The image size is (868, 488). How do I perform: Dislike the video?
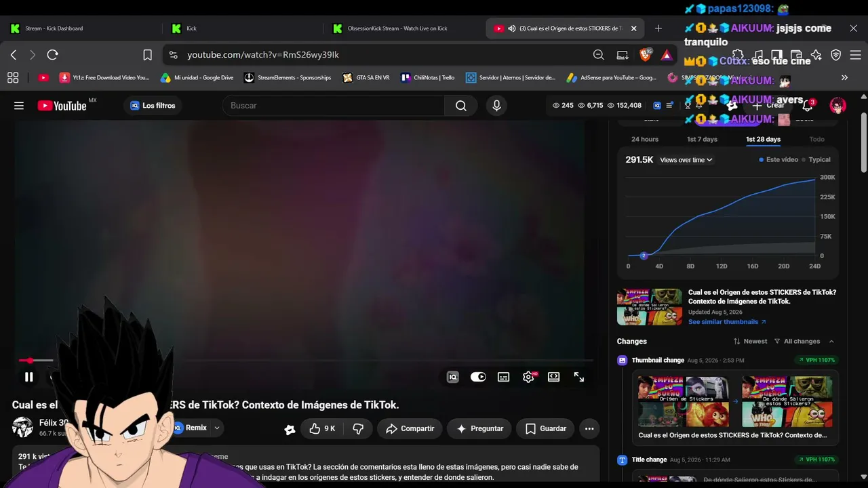358,428
